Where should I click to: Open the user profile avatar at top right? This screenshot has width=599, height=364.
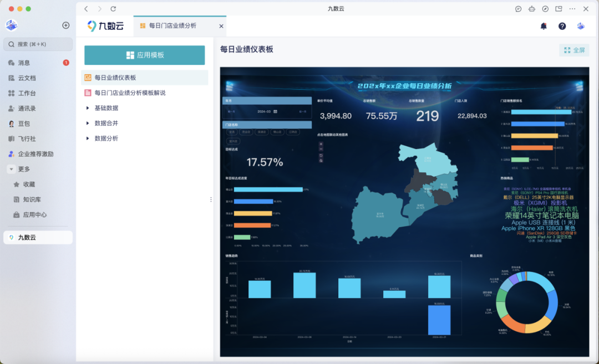[x=581, y=26]
